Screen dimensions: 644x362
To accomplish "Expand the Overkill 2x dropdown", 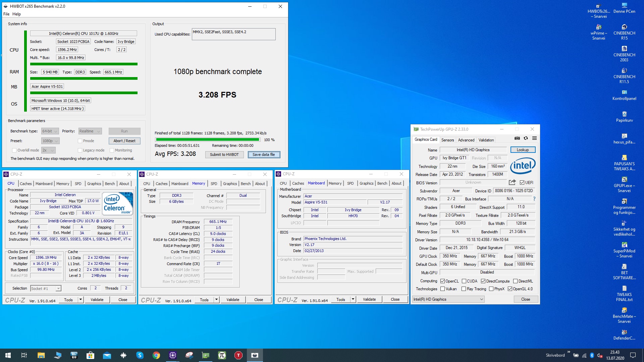I will point(48,150).
